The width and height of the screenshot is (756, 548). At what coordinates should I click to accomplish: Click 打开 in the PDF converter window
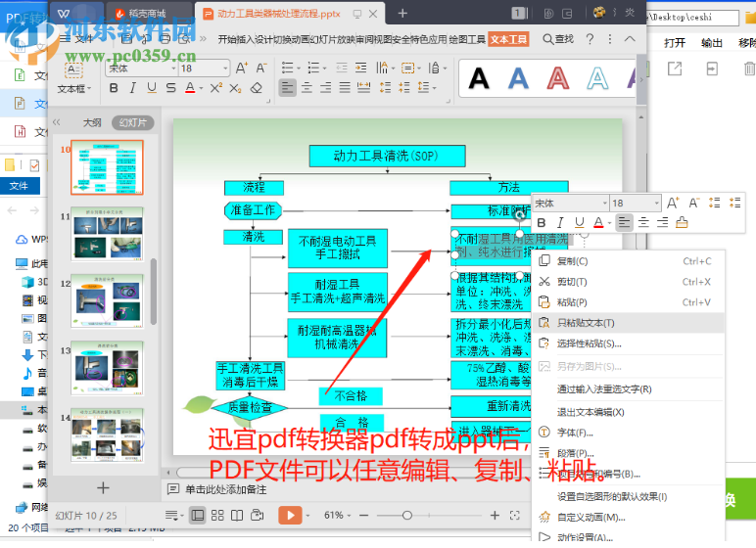click(675, 43)
